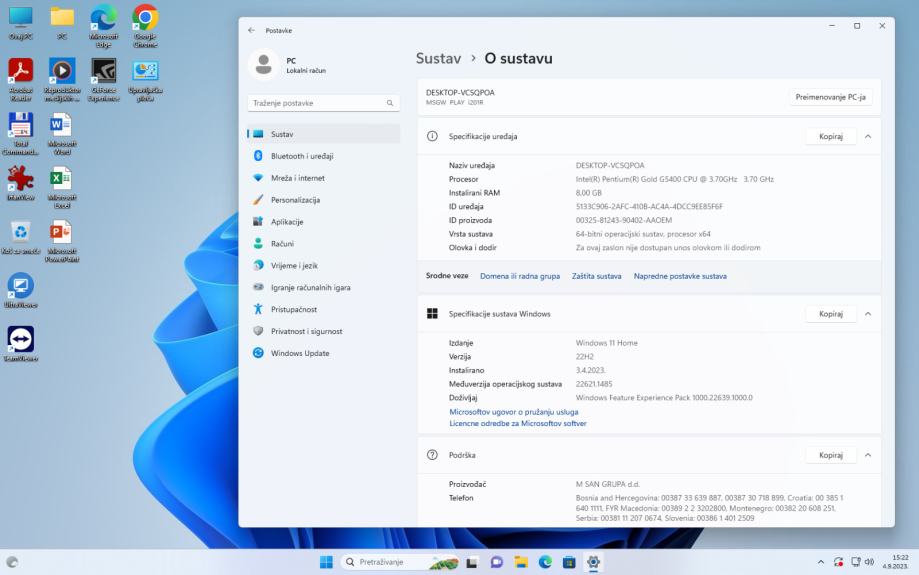919x575 pixels.
Task: Click Preimenovanje PC-ja button
Action: tap(830, 97)
